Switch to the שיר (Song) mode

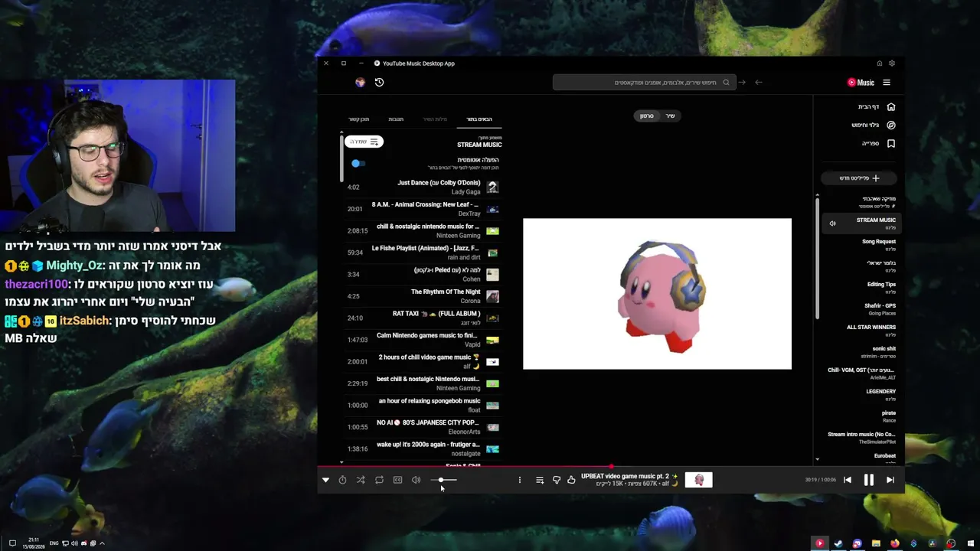point(670,116)
